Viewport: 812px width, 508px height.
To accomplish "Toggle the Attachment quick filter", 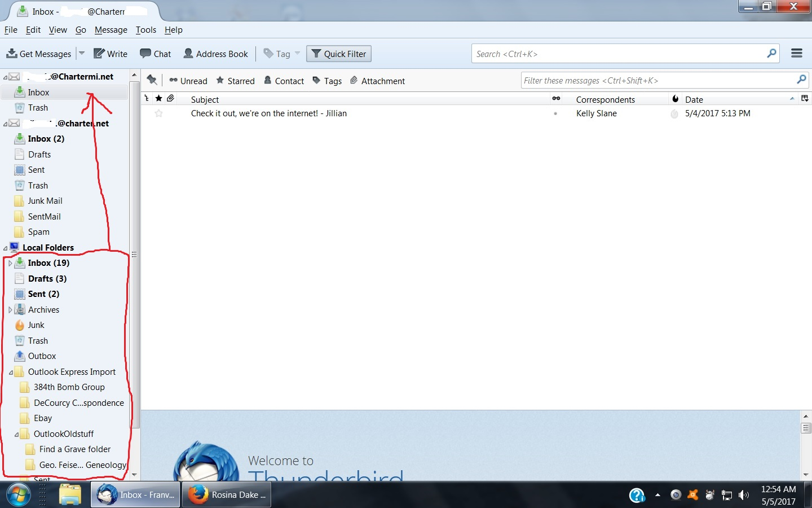I will [377, 81].
